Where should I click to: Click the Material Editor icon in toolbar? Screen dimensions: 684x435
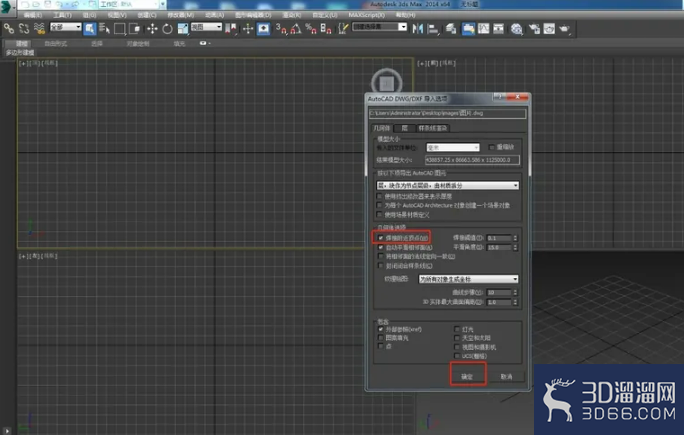[517, 29]
